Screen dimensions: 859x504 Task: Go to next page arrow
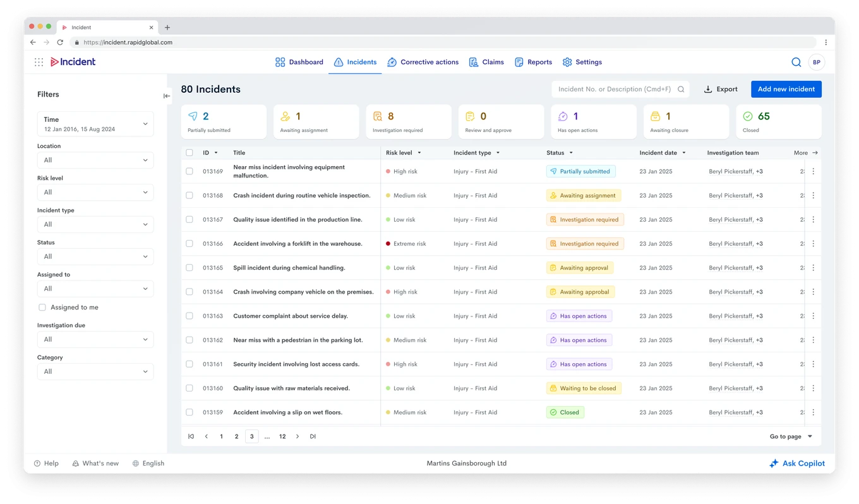297,436
